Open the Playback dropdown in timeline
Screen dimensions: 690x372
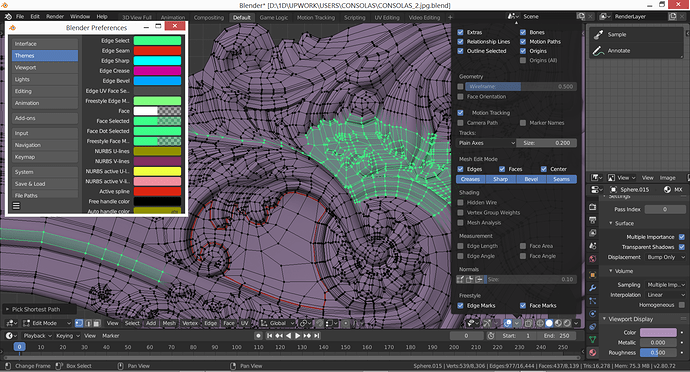[37, 335]
